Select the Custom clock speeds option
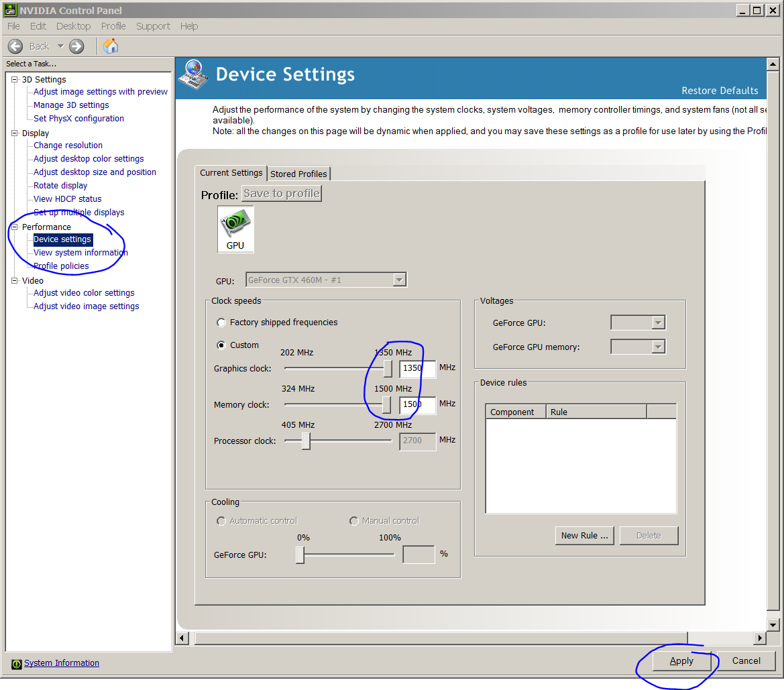Screen dimensions: 784x690 221,345
